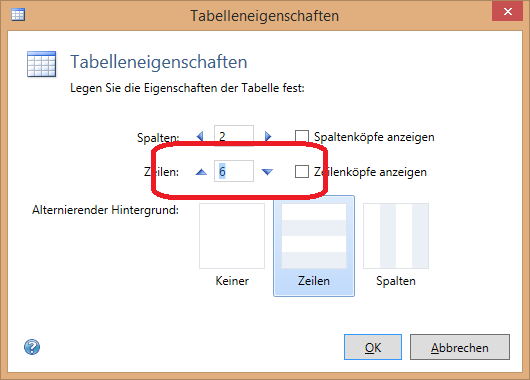The image size is (530, 380).
Task: Select Zeilen alternating background option
Action: (314, 245)
